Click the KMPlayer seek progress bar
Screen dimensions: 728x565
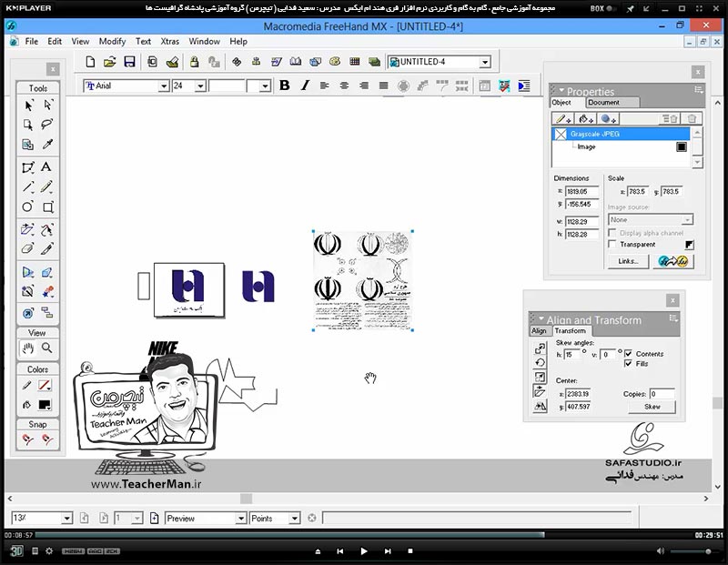(363, 535)
